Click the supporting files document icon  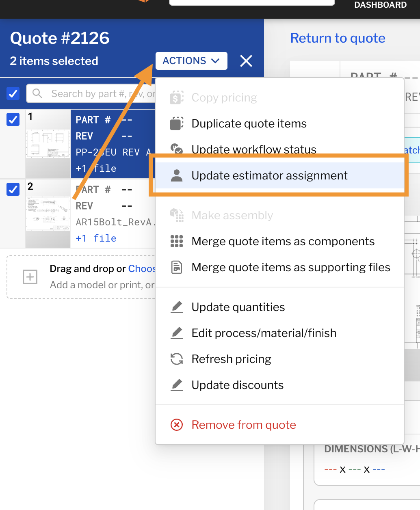(x=177, y=267)
